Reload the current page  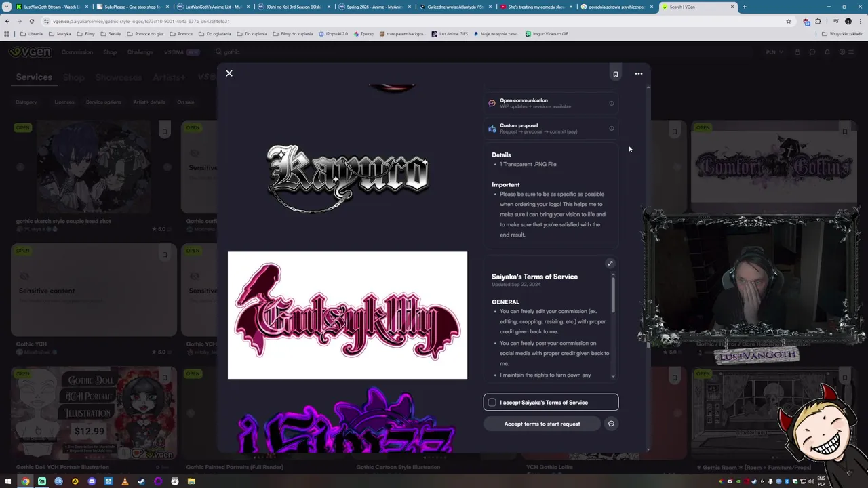pyautogui.click(x=31, y=21)
